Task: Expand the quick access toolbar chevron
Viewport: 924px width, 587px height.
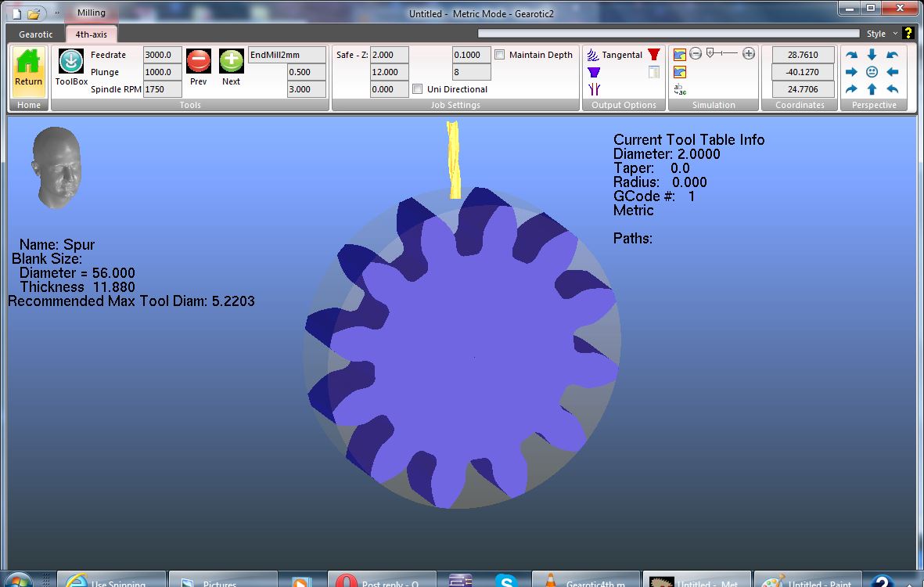Action: coord(57,13)
